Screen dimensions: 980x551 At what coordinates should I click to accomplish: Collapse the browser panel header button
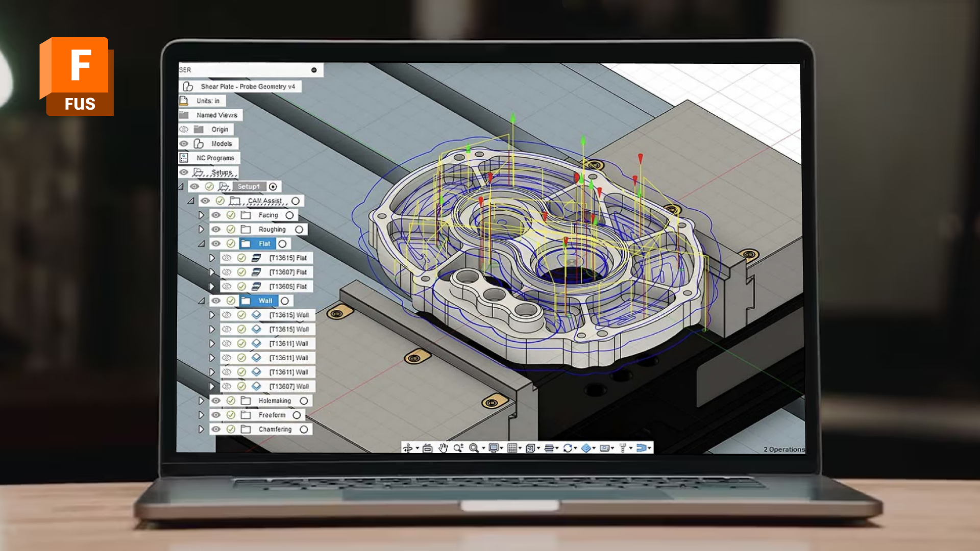(x=314, y=70)
